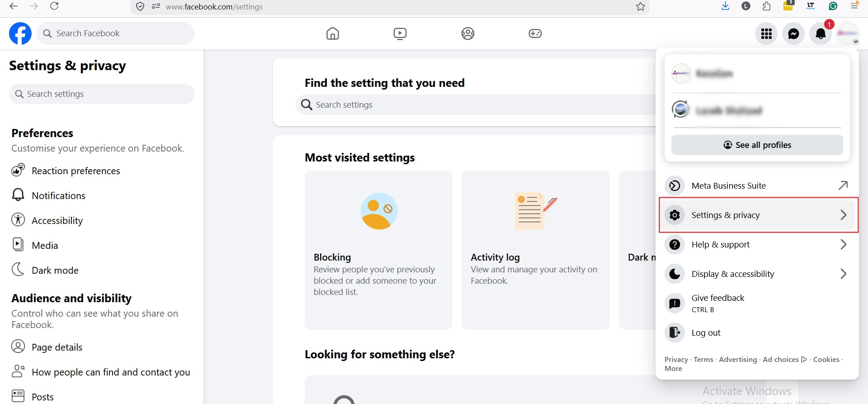
Task: Click the Log out door icon
Action: (x=675, y=333)
